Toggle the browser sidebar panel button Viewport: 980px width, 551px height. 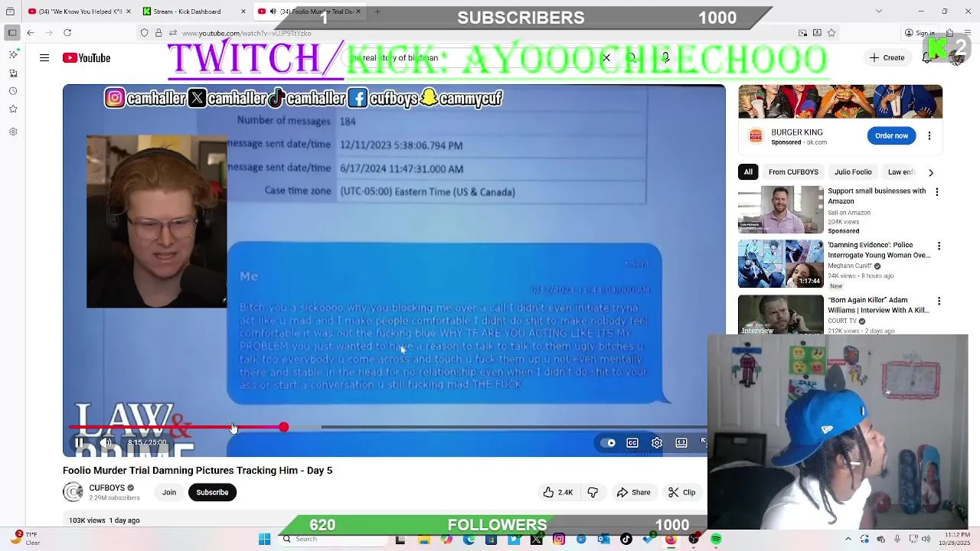click(x=12, y=33)
